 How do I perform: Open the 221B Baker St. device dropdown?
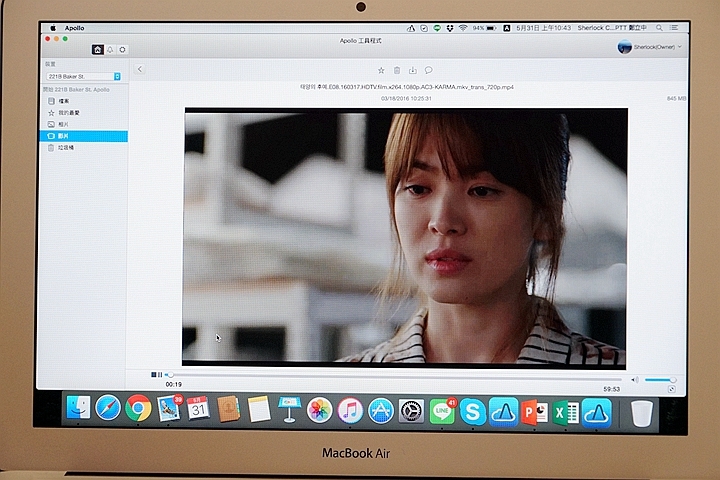click(x=84, y=76)
